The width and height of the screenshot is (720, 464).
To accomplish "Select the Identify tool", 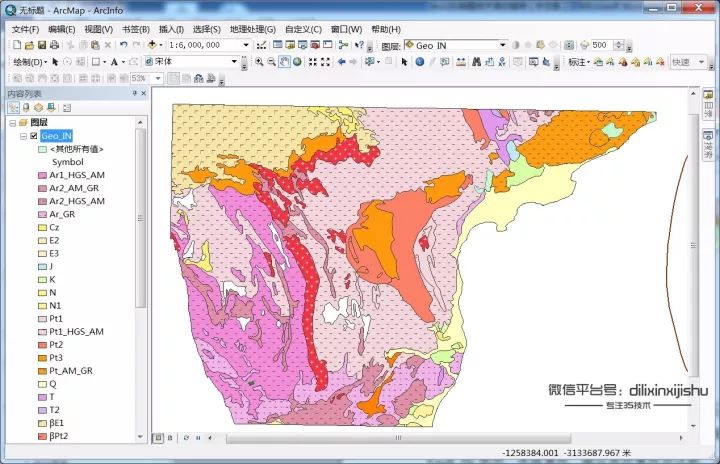I will pyautogui.click(x=420, y=62).
